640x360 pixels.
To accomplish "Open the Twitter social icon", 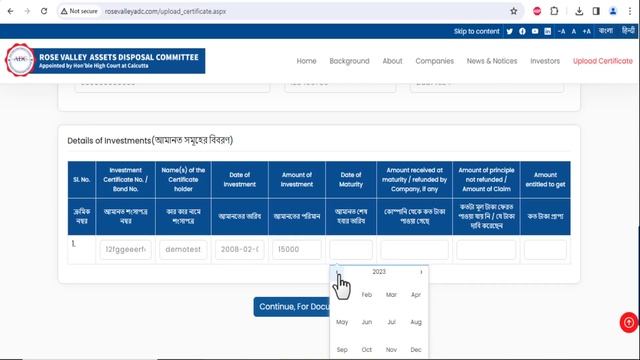I will [x=510, y=31].
